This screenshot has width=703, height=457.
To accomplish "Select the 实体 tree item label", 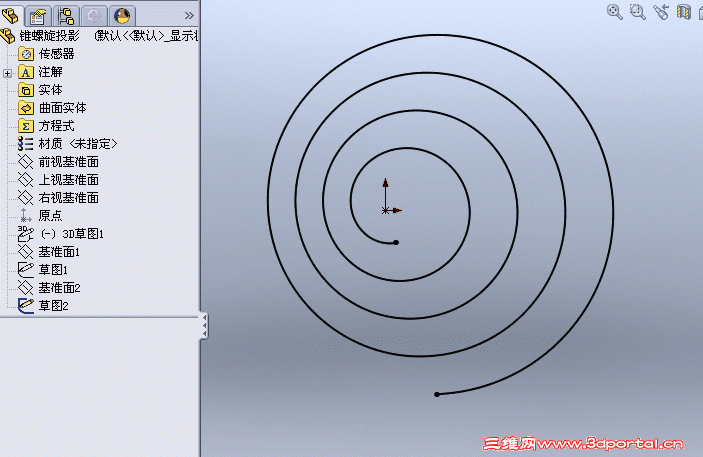I will pos(51,90).
